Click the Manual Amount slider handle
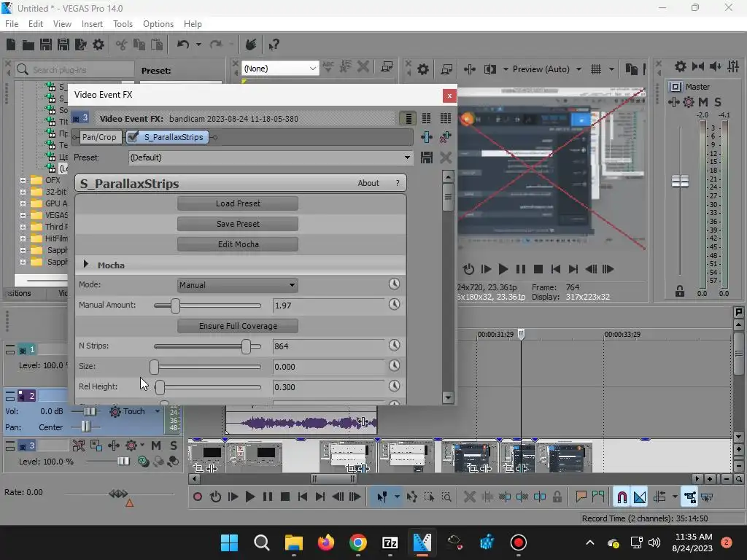The image size is (747, 560). pos(175,306)
